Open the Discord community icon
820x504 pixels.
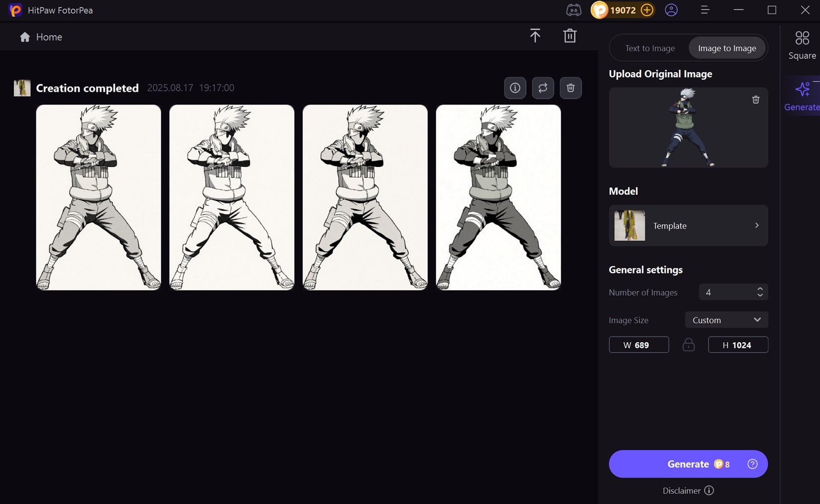pyautogui.click(x=573, y=10)
